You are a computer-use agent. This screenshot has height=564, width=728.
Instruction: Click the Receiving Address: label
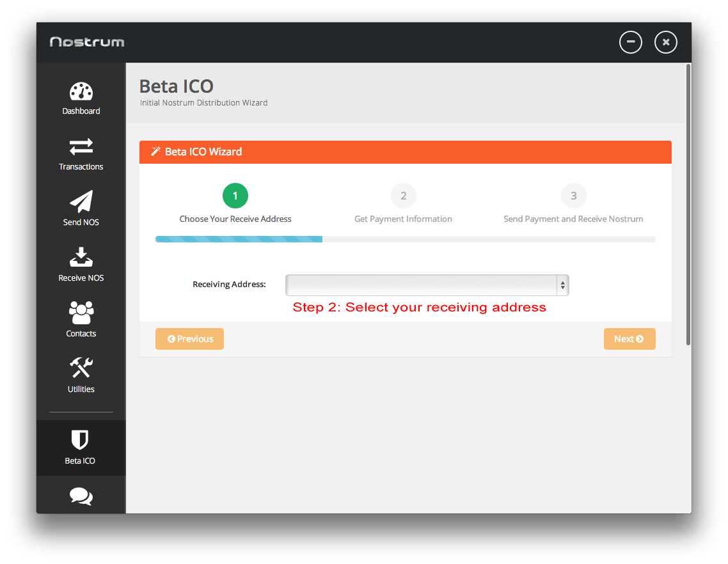230,284
